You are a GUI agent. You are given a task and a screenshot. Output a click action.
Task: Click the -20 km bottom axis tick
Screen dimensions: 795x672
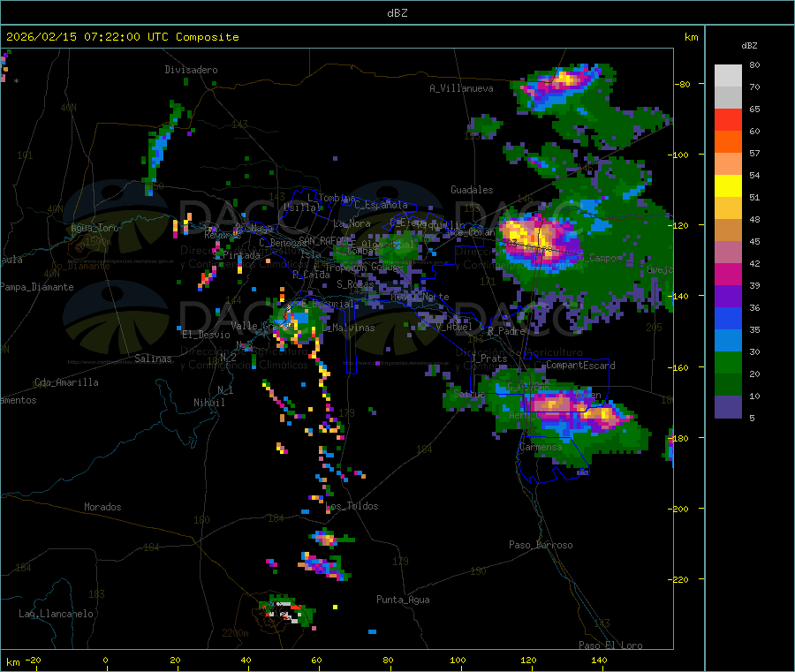34,661
